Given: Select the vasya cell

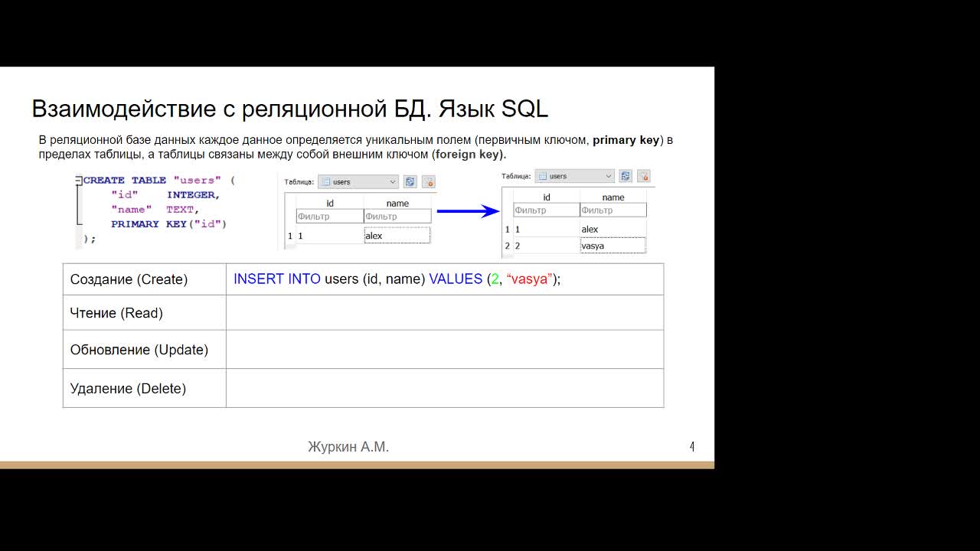Looking at the screenshot, I should pyautogui.click(x=613, y=246).
